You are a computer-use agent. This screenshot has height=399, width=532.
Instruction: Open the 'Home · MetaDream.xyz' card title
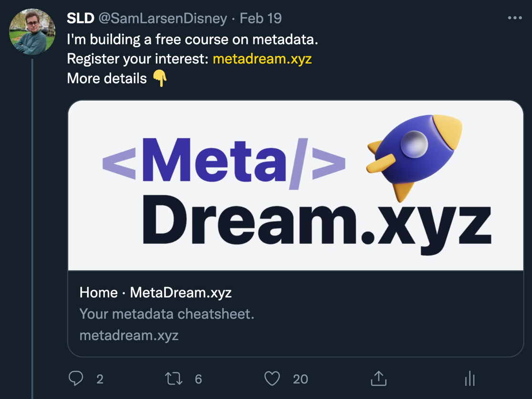[x=155, y=292]
